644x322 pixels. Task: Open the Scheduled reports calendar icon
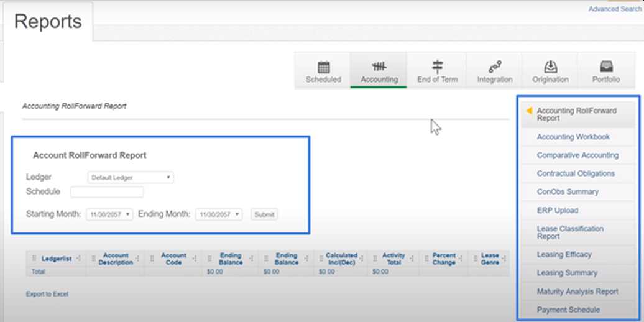[323, 67]
